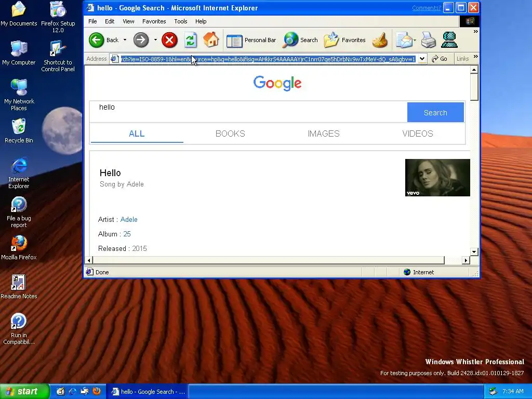Select the Run in Compatibility desktop icon
532x399 pixels.
(19, 329)
